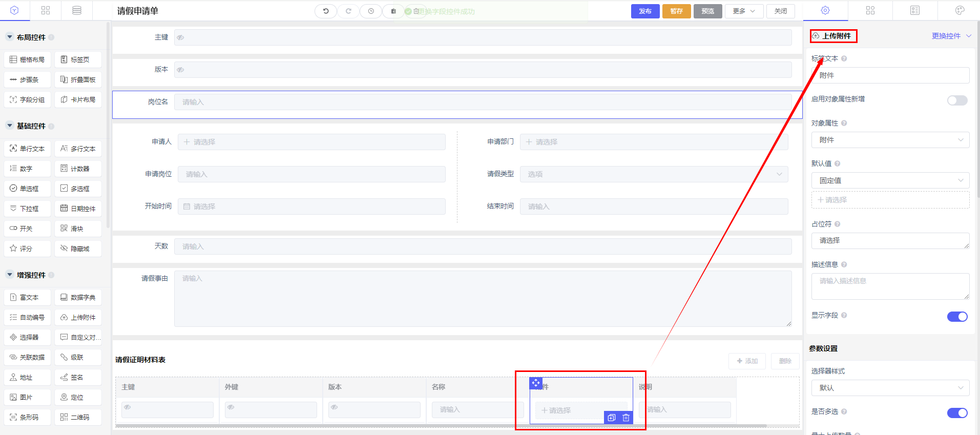The height and width of the screenshot is (435, 980).
Task: Click the redo arrow icon in toolbar
Action: (x=348, y=11)
